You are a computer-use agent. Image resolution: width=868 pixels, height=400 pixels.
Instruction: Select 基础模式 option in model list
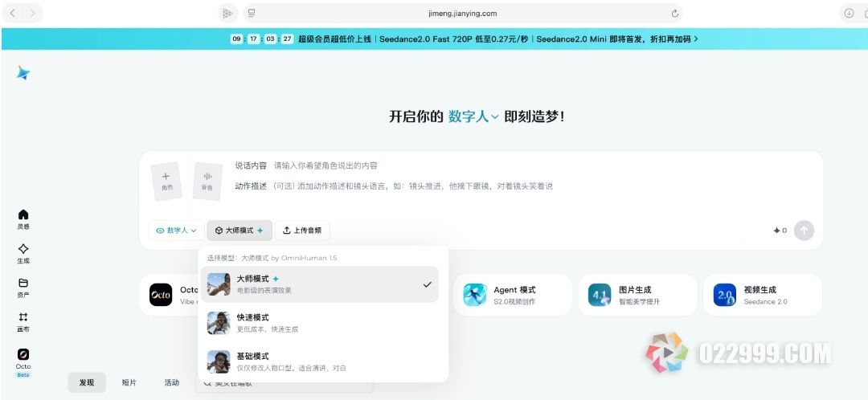tap(319, 361)
